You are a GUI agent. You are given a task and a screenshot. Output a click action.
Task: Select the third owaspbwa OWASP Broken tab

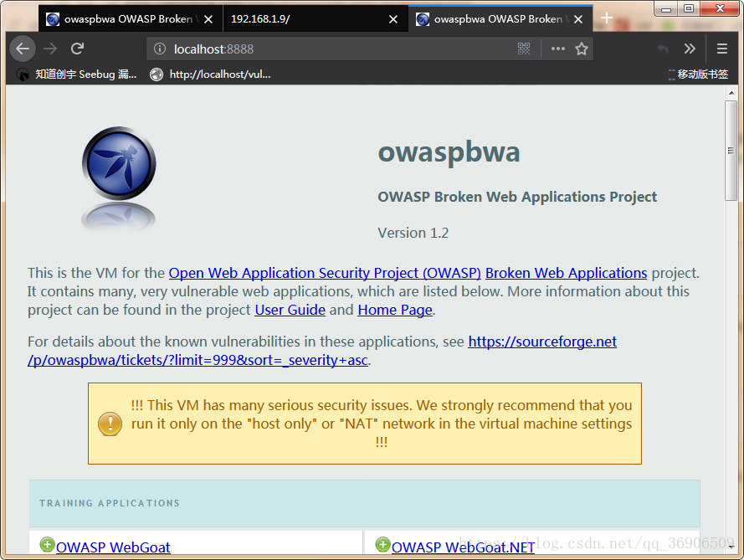pos(500,19)
